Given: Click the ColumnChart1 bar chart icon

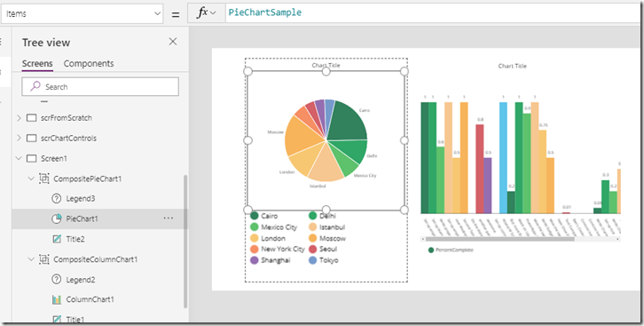Looking at the screenshot, I should tap(57, 299).
